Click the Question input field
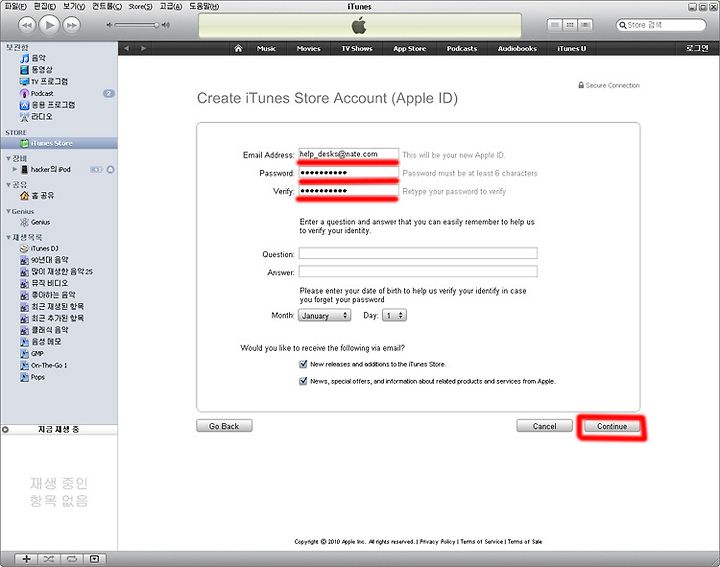Screen dimensions: 720x567 418,253
